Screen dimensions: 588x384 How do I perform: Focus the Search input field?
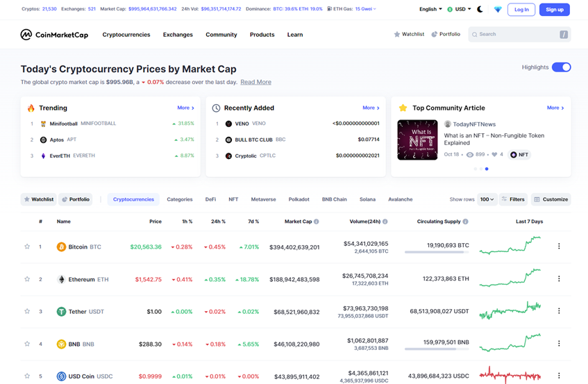tap(519, 34)
